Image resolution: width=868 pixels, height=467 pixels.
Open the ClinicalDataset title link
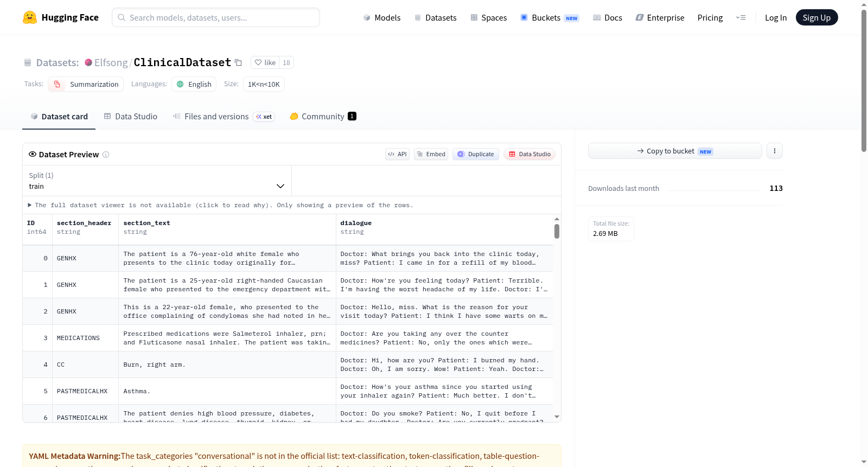pos(182,62)
